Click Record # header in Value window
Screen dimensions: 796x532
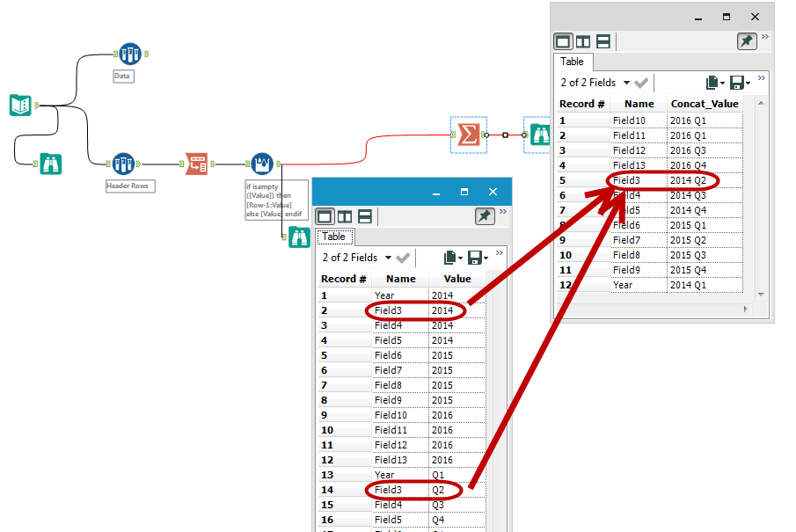pos(344,279)
